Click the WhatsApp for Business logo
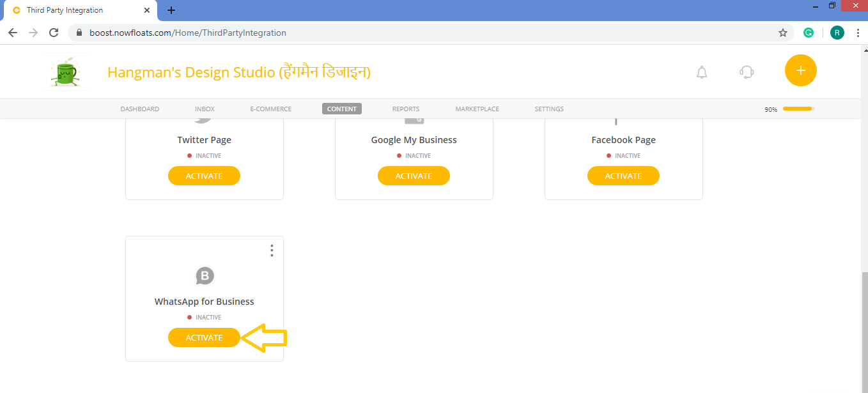This screenshot has width=868, height=393. (x=204, y=275)
